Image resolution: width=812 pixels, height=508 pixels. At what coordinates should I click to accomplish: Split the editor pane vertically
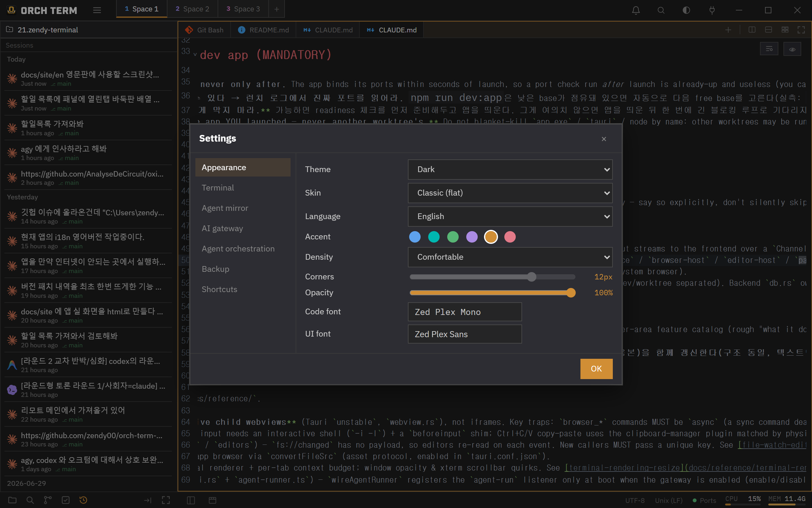click(752, 30)
